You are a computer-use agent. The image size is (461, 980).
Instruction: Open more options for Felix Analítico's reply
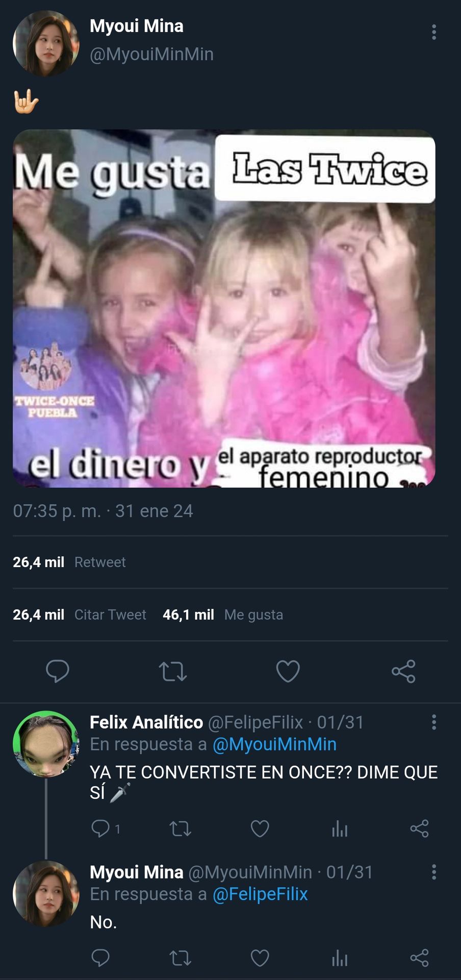point(434,722)
